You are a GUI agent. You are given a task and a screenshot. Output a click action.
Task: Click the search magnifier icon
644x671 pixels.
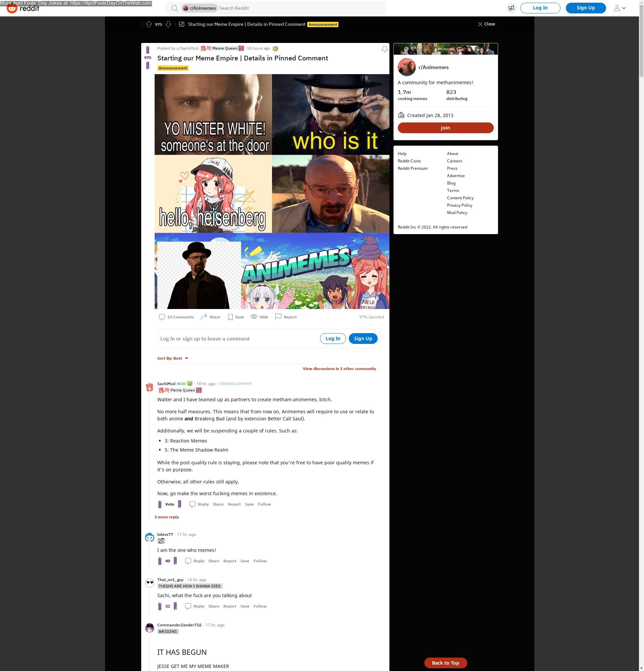click(174, 8)
